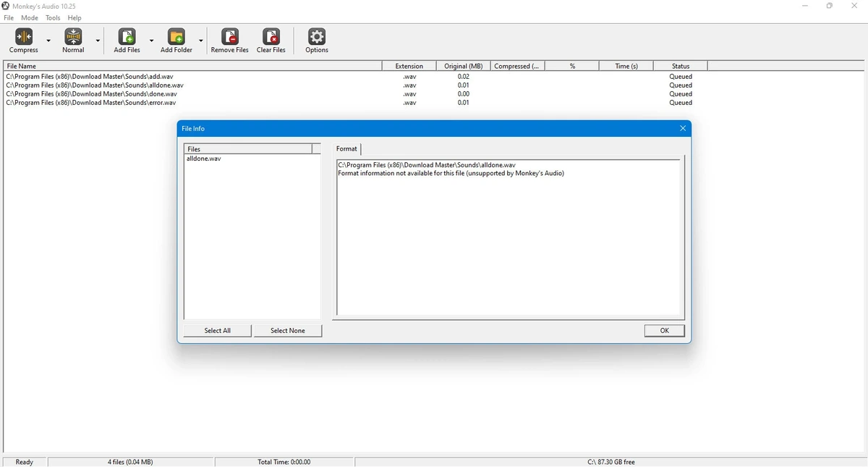
Task: Open the Help menu
Action: [75, 17]
